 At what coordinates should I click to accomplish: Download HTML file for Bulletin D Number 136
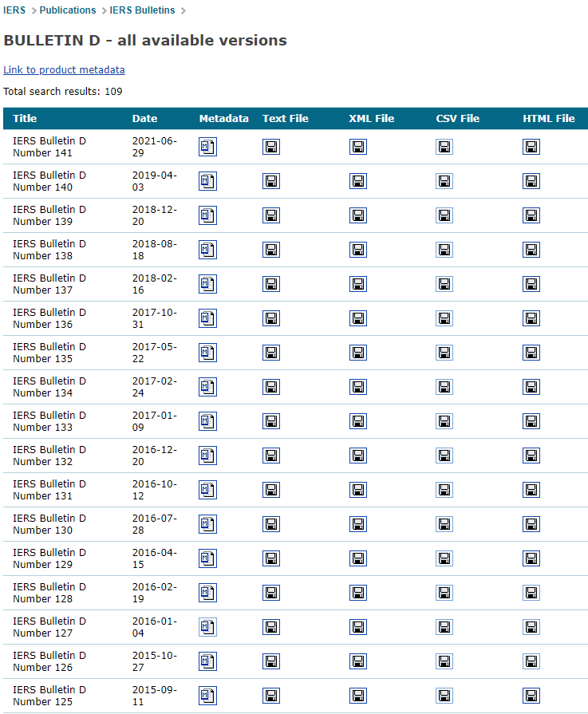[531, 318]
